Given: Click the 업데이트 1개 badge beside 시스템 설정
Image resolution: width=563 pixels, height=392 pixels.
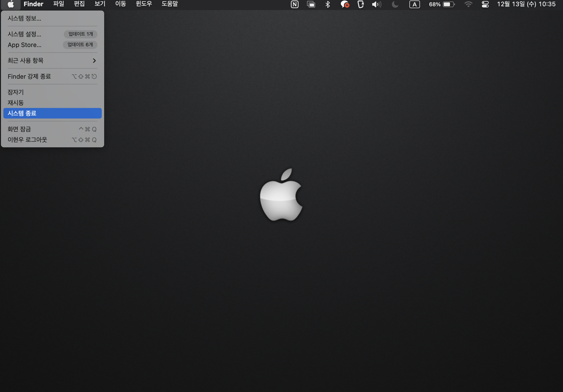Looking at the screenshot, I should click(x=80, y=34).
